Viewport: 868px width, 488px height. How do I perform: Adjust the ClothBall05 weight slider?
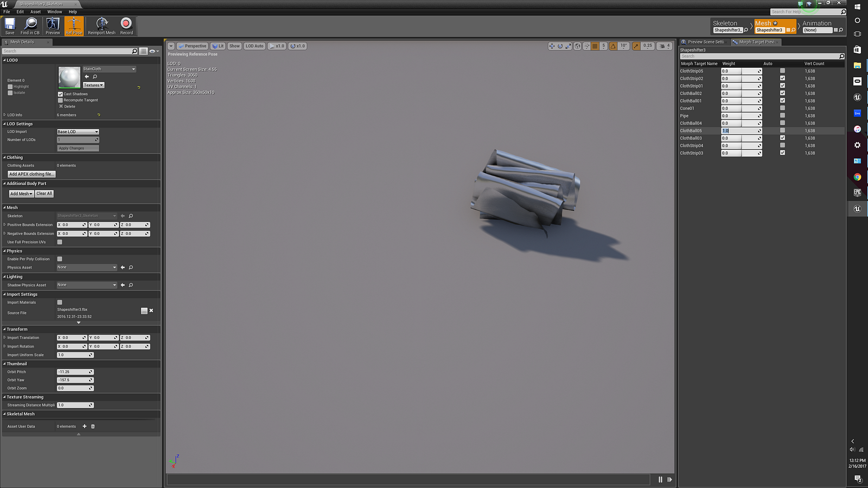coord(742,131)
